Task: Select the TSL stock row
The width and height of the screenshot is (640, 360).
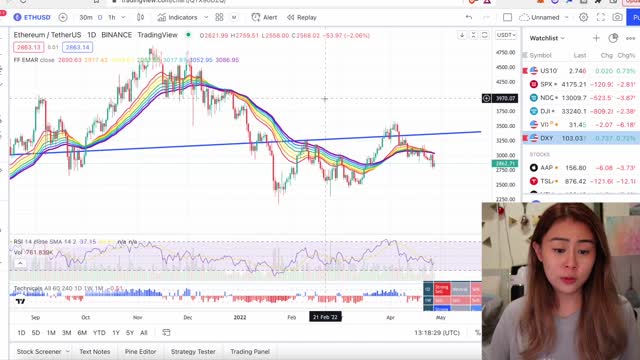Action: coord(581,181)
